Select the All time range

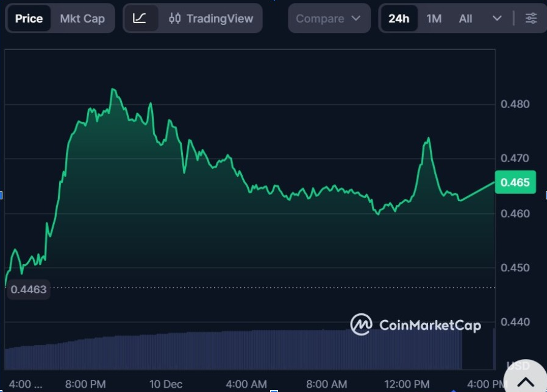click(465, 18)
